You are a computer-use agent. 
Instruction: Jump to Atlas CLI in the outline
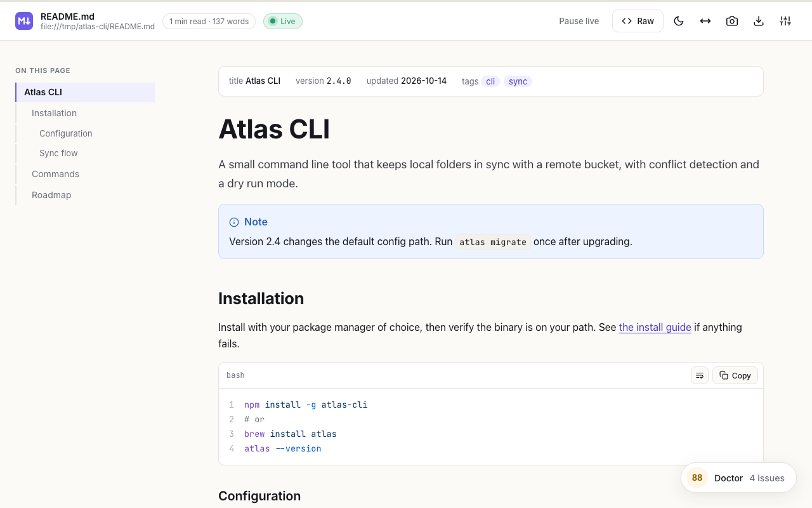tap(85, 92)
